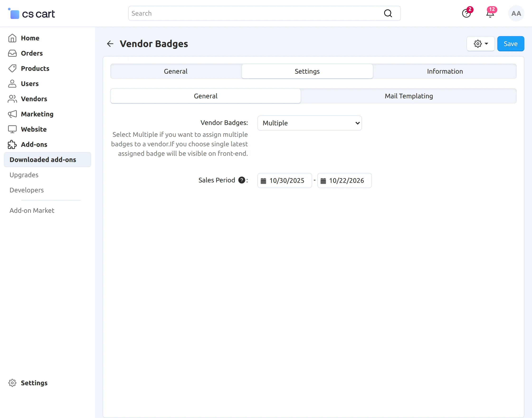Click the calendar icon for end date
Screen dimensions: 532x418
pyautogui.click(x=323, y=181)
